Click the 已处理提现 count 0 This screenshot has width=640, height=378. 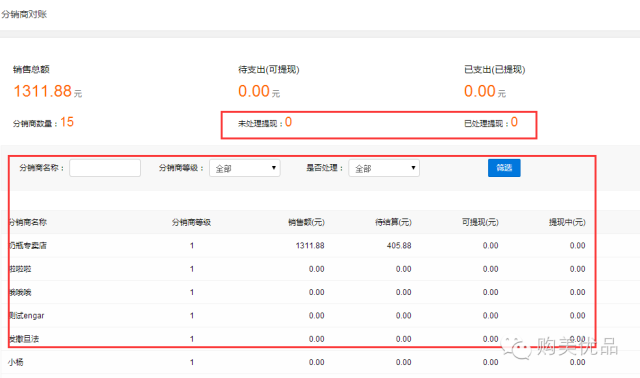514,122
